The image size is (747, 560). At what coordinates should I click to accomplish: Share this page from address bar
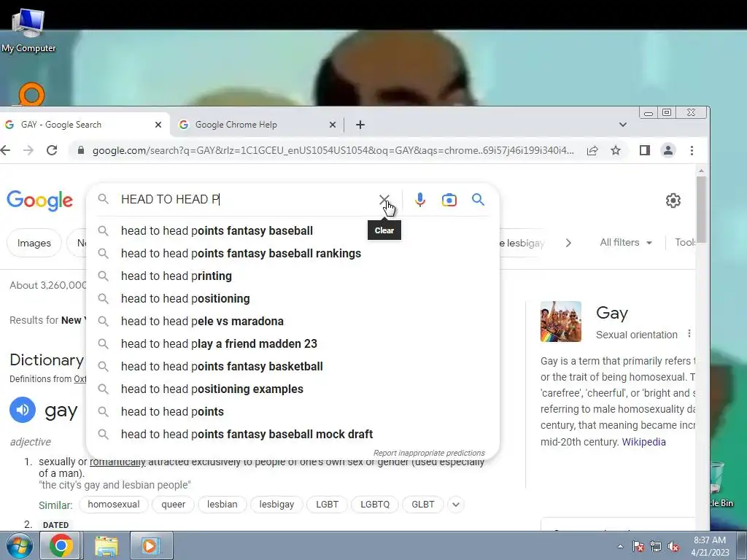[x=592, y=150]
